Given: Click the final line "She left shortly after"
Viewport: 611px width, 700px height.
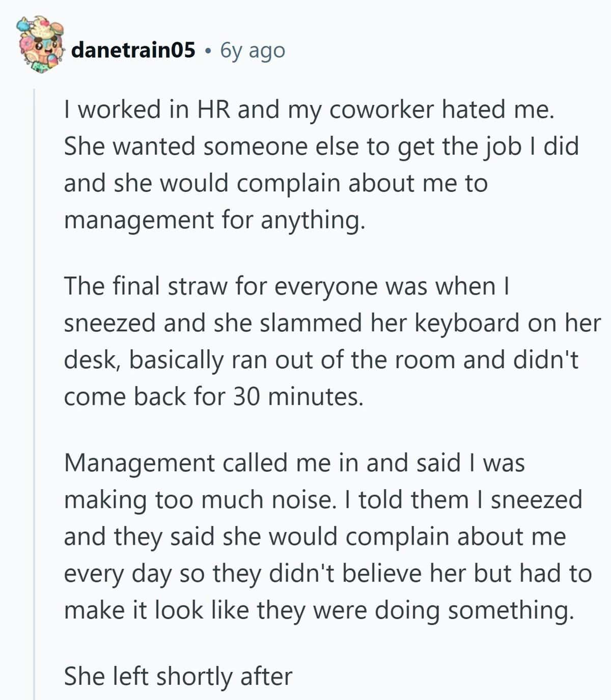Looking at the screenshot, I should coord(178,677).
